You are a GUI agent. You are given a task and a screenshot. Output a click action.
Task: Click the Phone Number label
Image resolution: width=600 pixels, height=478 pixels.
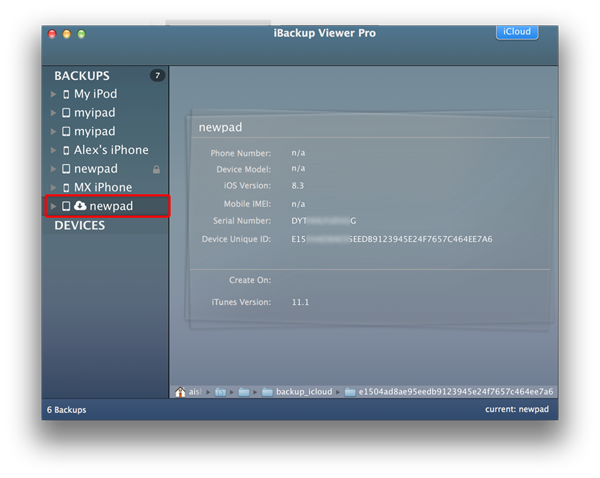tap(241, 153)
